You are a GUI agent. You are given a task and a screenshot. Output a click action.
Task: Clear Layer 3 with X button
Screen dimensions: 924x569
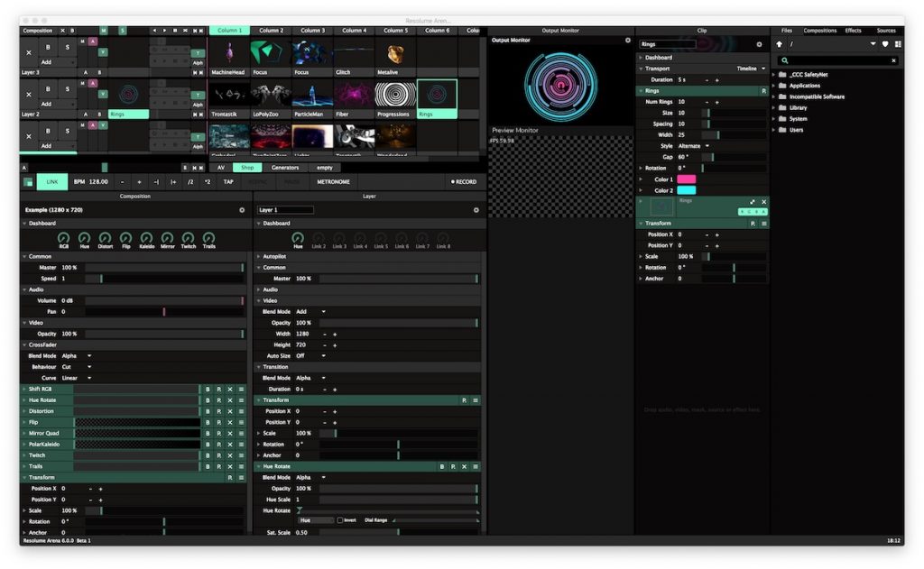(28, 53)
